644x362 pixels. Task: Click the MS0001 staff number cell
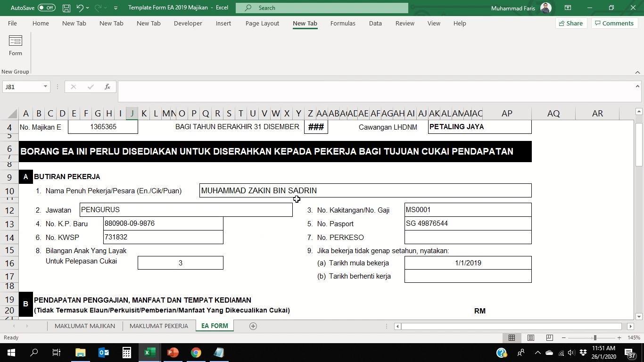pyautogui.click(x=468, y=210)
